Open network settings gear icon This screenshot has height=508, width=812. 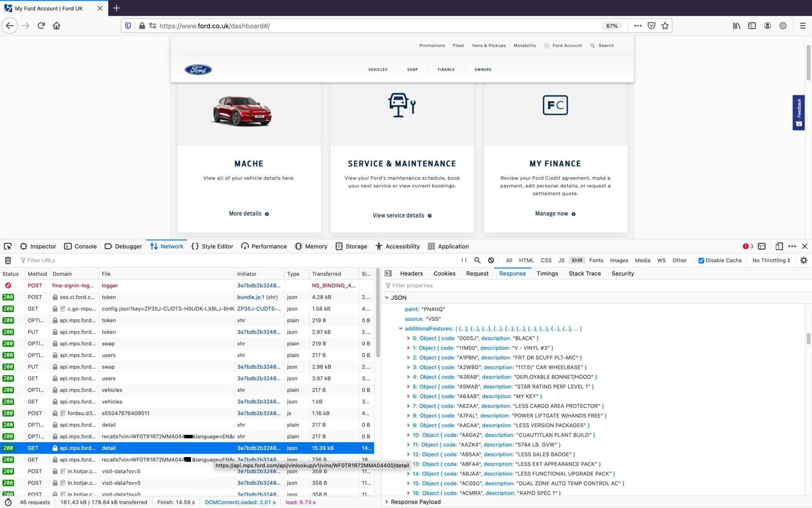(x=803, y=260)
